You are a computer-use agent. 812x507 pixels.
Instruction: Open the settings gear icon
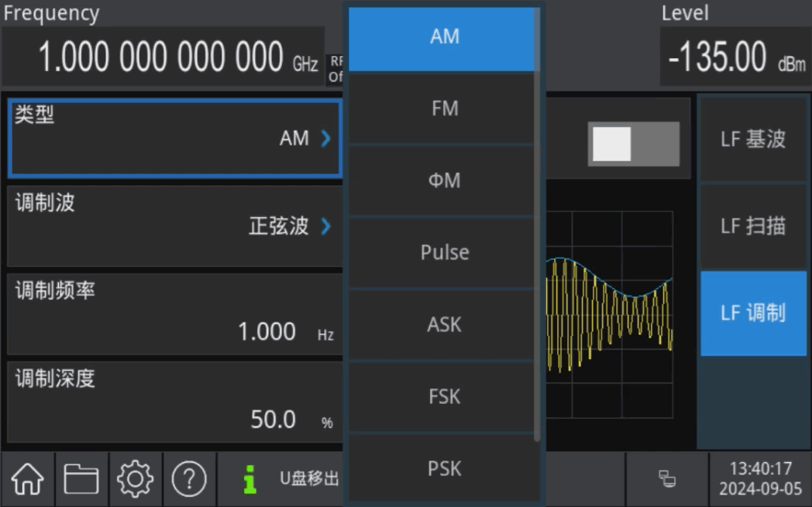pyautogui.click(x=135, y=478)
